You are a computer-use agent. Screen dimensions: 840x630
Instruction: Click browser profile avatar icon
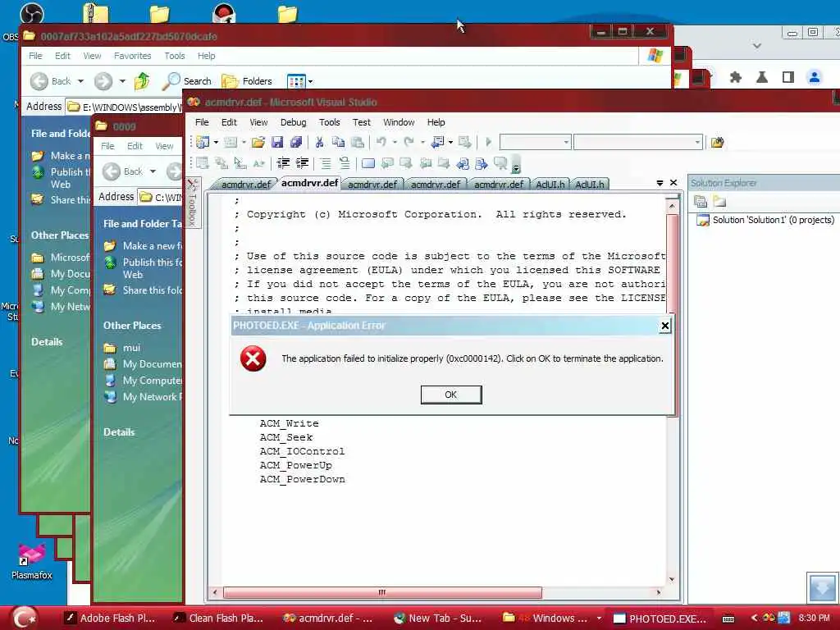click(x=815, y=77)
